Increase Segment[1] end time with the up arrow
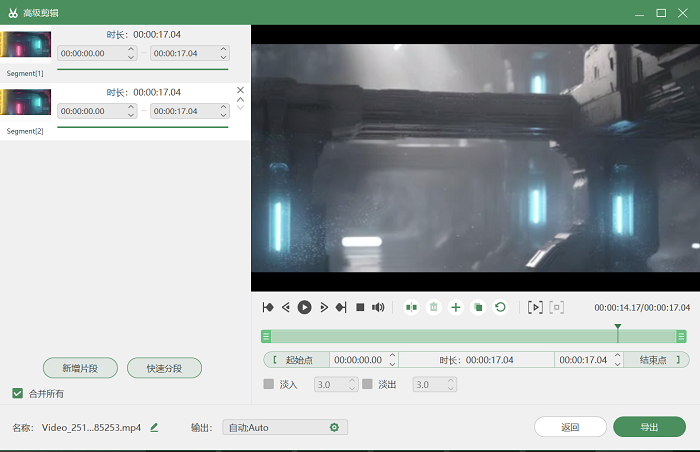Image resolution: width=700 pixels, height=452 pixels. coord(224,49)
